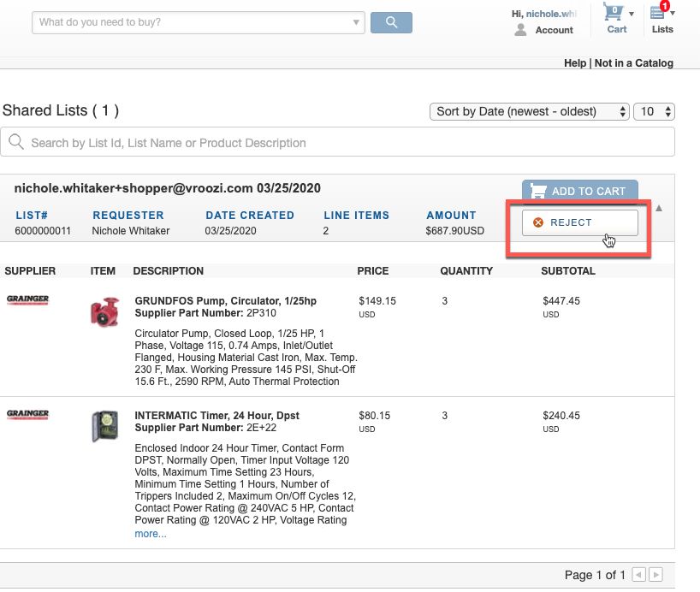Click the PRICE column header
700x592 pixels.
pos(373,271)
